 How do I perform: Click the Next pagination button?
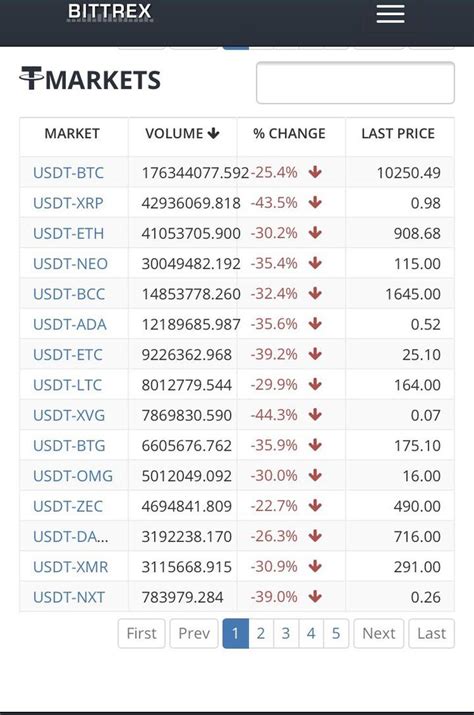click(379, 633)
